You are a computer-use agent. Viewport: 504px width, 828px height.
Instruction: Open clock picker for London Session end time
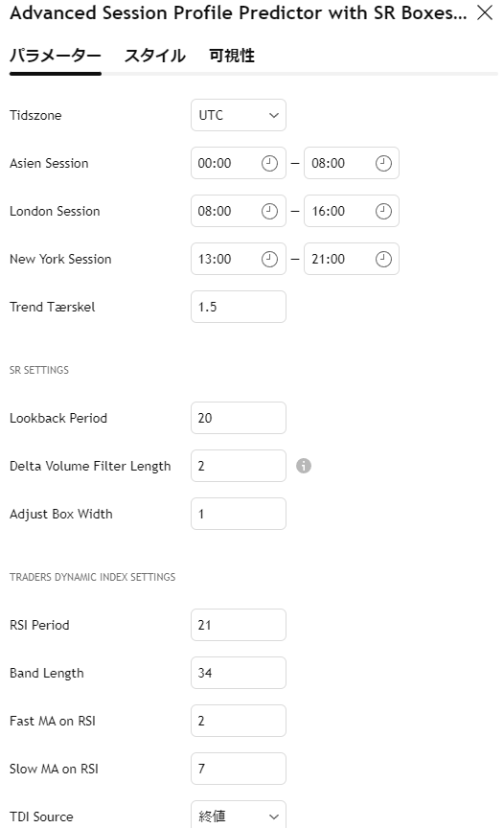point(383,211)
